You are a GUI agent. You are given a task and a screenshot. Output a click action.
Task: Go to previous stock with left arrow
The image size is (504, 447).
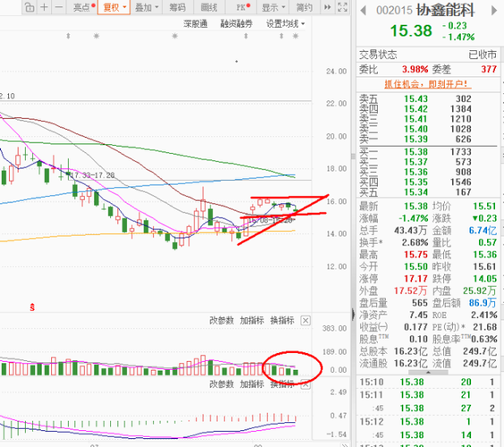363,11
